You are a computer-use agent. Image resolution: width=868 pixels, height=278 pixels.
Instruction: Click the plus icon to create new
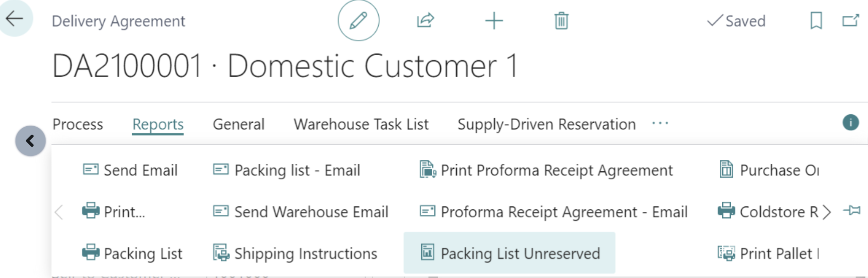(494, 21)
